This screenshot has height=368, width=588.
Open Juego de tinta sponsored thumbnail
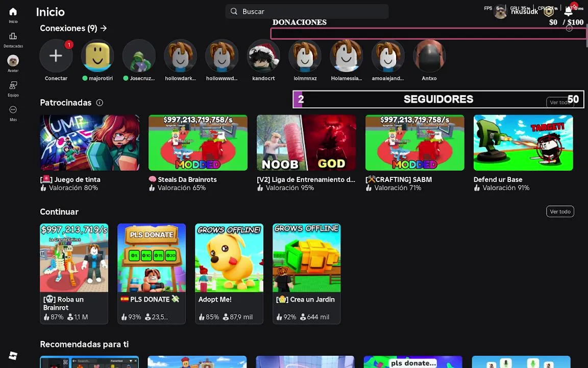pyautogui.click(x=90, y=143)
